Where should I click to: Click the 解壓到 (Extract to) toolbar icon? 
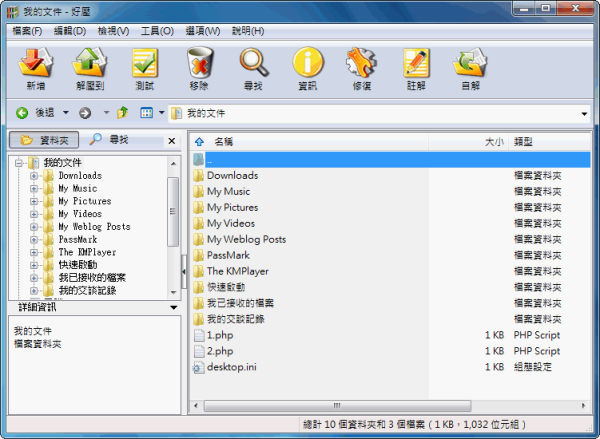(90, 62)
